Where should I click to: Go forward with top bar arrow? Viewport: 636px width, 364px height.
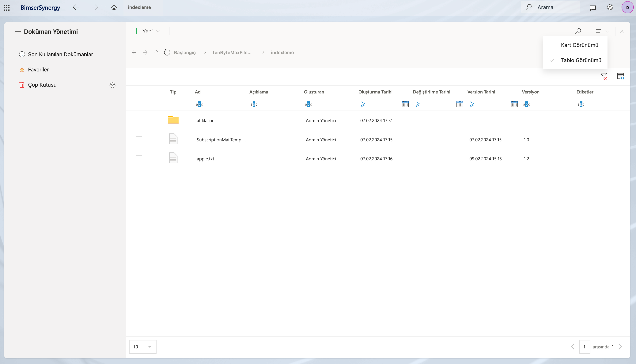(95, 7)
